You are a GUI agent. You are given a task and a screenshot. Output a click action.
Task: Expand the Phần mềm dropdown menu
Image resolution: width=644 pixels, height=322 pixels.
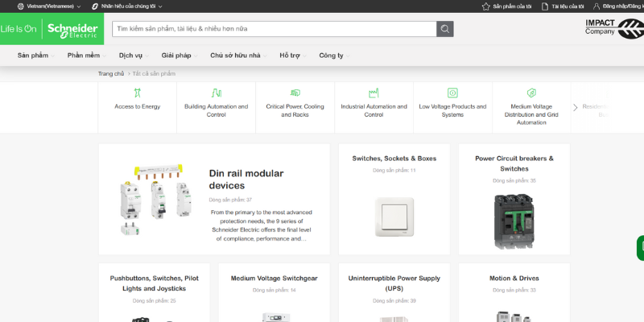[87, 56]
